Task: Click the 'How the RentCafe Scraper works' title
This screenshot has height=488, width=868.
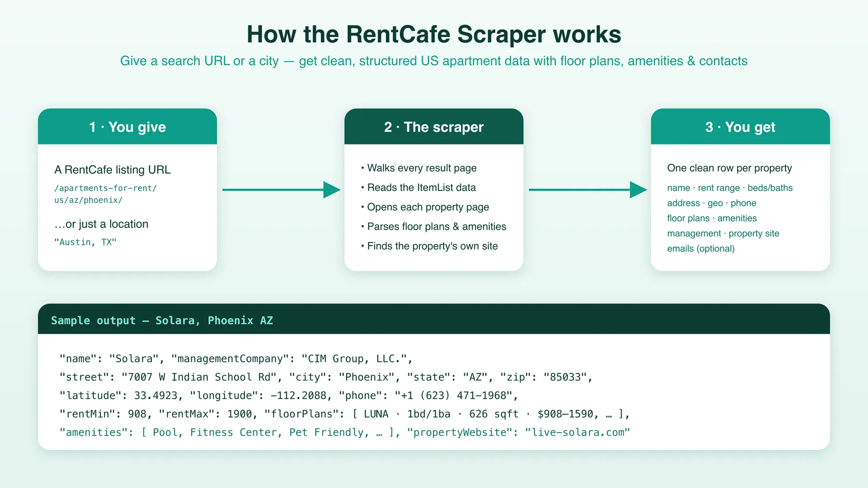Action: pyautogui.click(x=434, y=34)
